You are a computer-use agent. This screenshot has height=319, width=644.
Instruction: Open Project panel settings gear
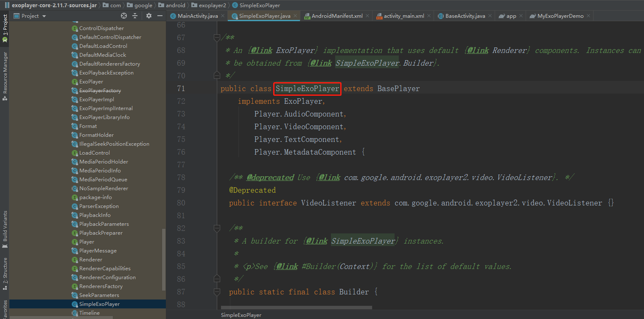[149, 16]
